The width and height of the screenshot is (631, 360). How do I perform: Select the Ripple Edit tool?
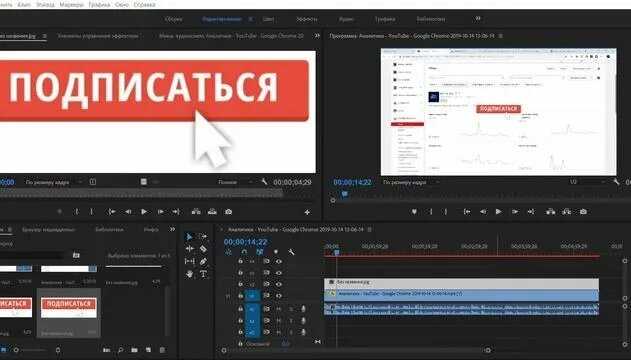[190, 249]
